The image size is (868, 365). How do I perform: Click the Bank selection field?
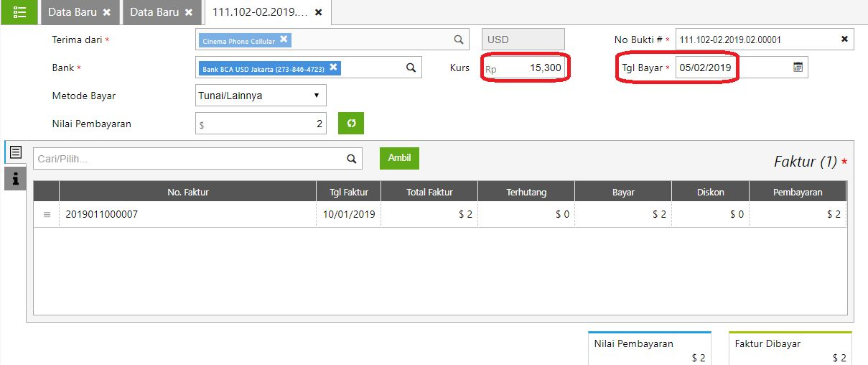tap(309, 68)
